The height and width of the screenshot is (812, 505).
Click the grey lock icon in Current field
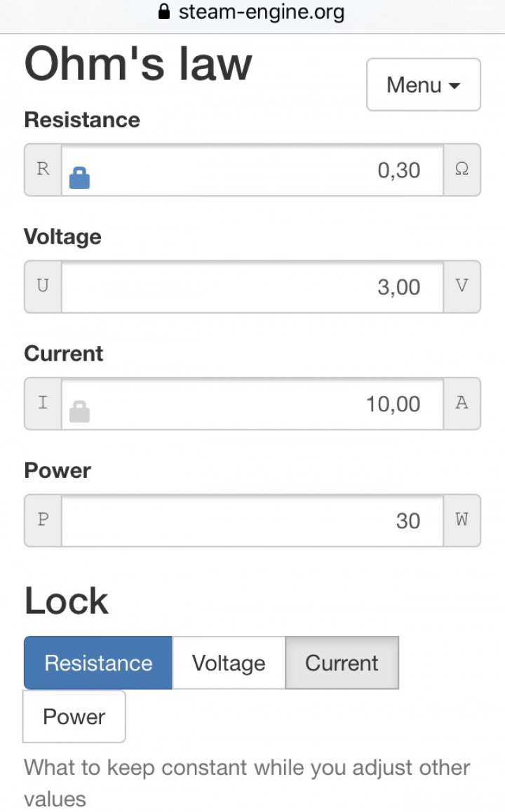click(80, 412)
